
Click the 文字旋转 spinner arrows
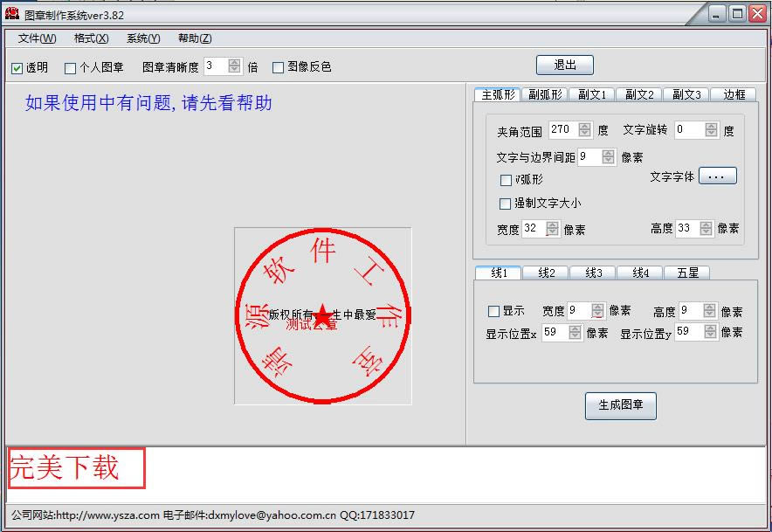(x=711, y=129)
